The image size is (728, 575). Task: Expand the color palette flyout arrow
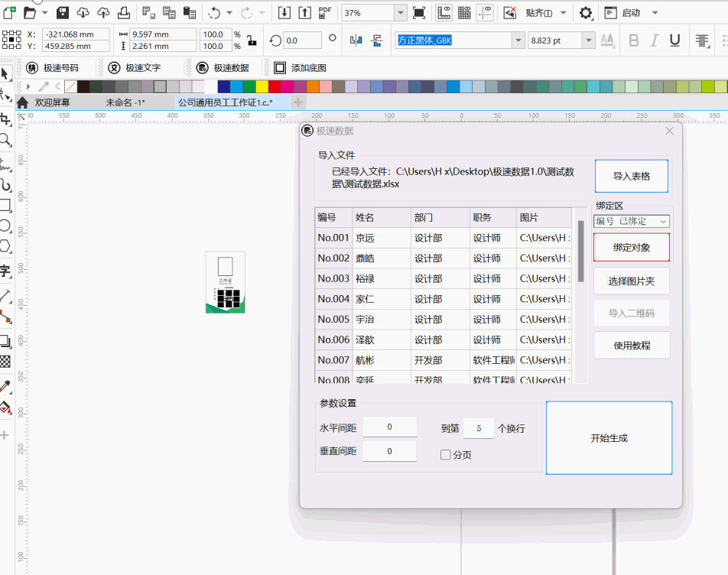click(x=28, y=86)
